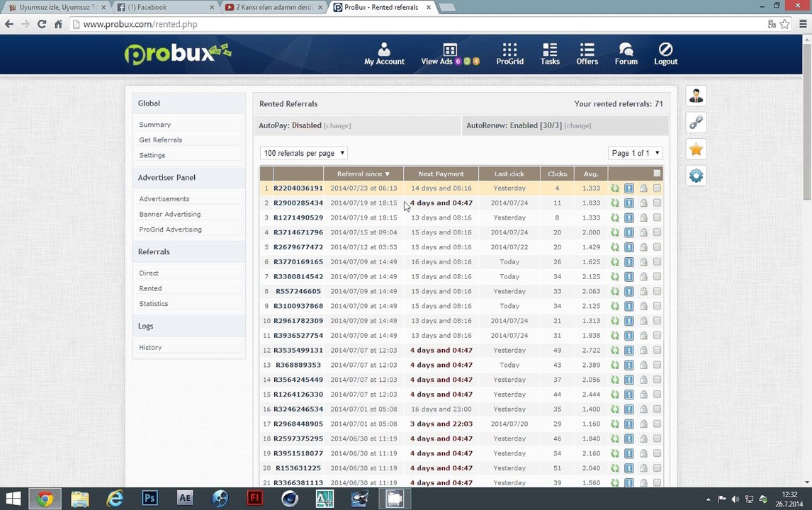Click the blue gear side icon

(696, 176)
